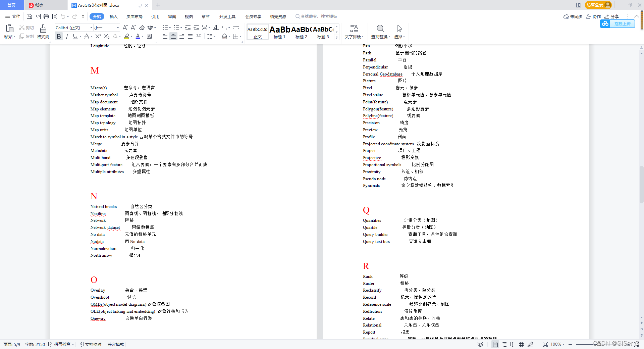Viewport: 644px width, 349px height.
Task: Click the 访客登录 guest login button
Action: click(598, 5)
